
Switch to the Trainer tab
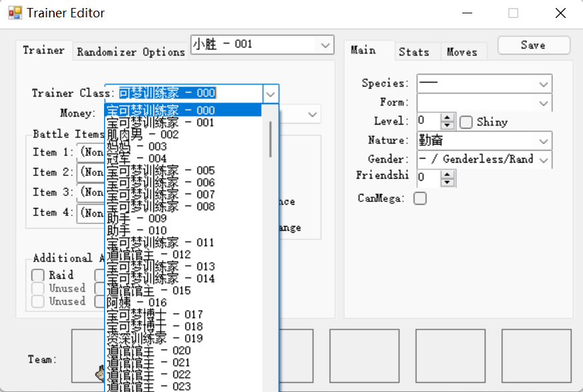pos(44,50)
